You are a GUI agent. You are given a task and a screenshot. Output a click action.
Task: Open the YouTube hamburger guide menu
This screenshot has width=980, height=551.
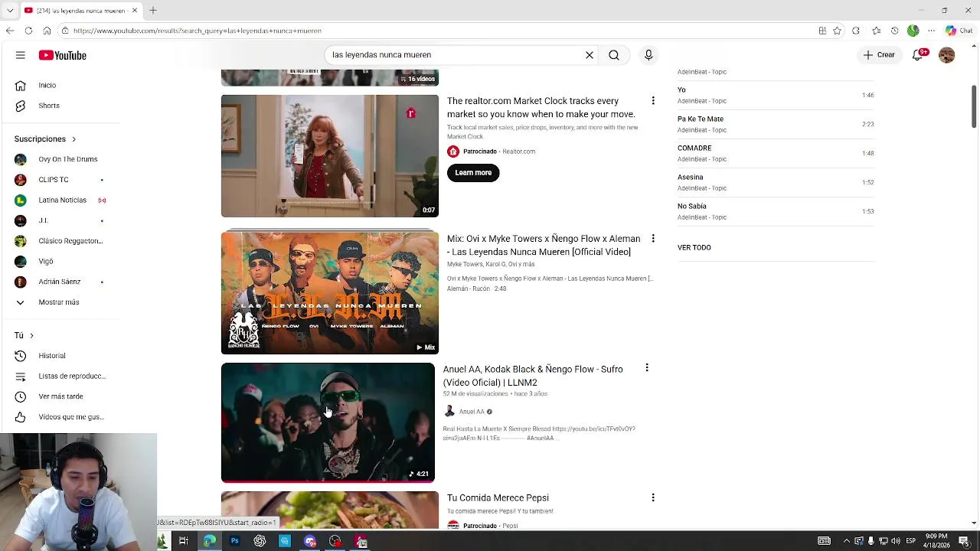[21, 55]
